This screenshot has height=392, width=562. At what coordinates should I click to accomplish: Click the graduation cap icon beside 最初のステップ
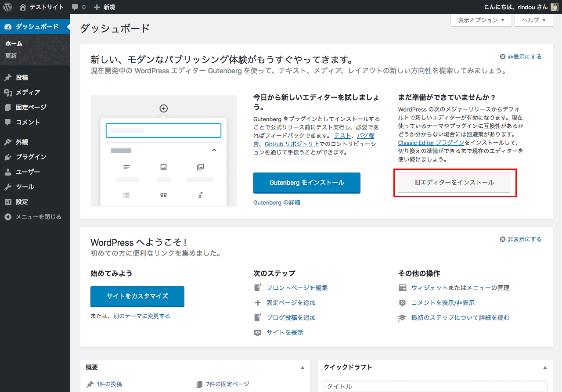tap(403, 318)
